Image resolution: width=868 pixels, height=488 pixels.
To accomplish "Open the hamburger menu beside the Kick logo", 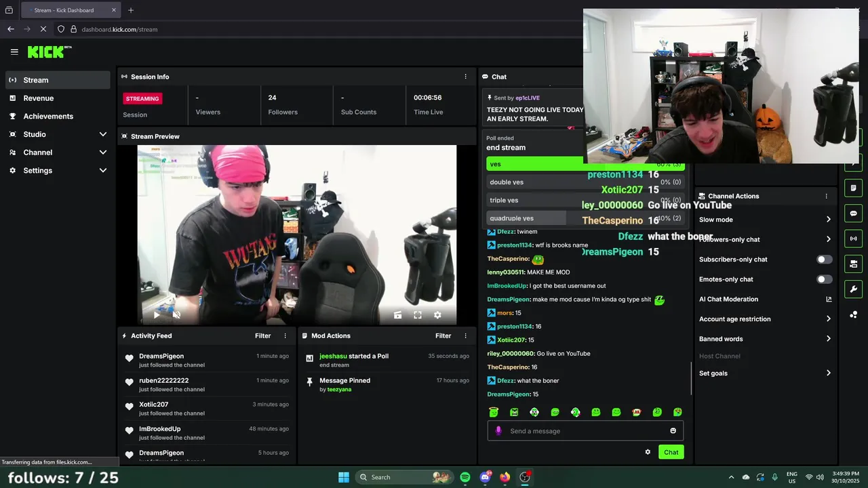I will (14, 52).
